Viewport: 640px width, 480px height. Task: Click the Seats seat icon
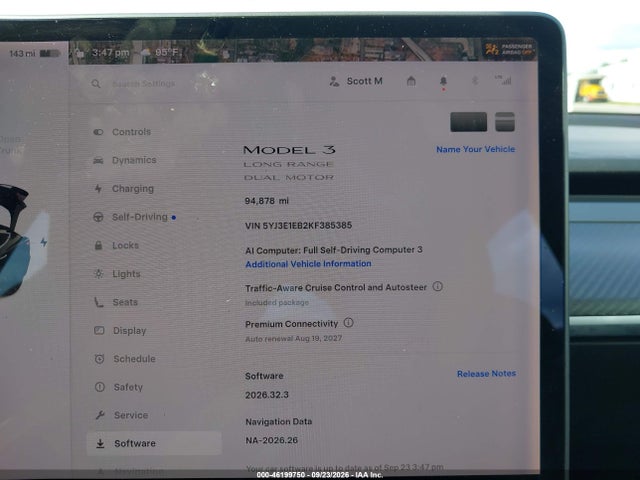99,302
